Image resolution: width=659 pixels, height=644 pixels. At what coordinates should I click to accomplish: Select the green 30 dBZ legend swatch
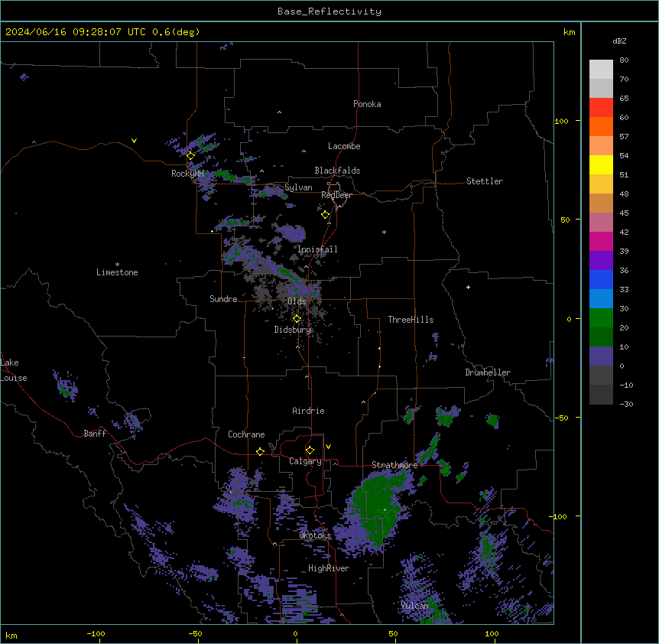pyautogui.click(x=601, y=318)
